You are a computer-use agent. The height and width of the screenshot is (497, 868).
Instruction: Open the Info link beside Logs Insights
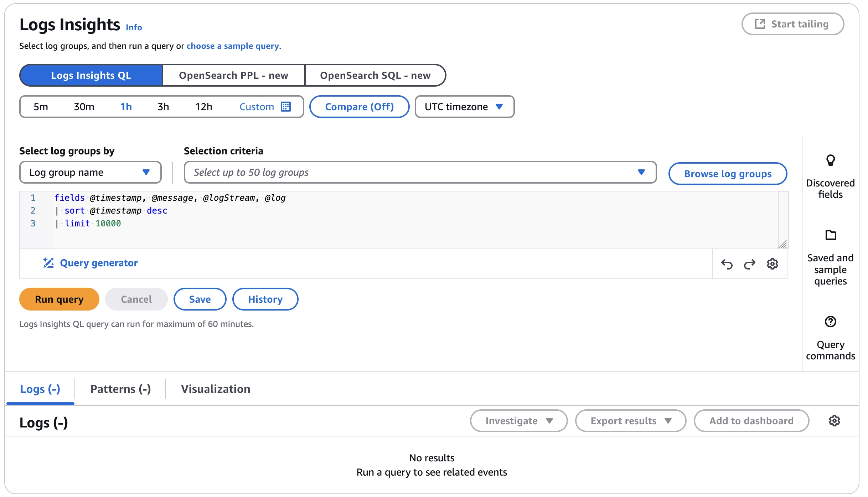[x=134, y=27]
